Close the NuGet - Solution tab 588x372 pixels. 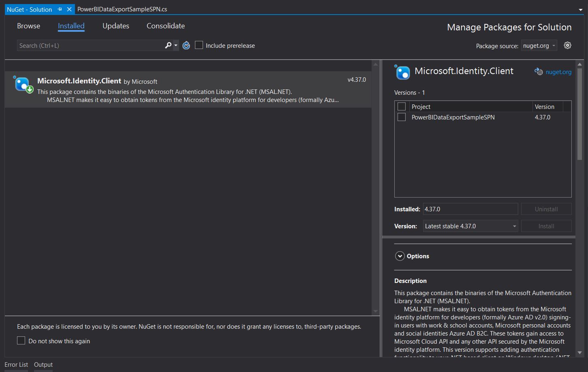pos(69,9)
